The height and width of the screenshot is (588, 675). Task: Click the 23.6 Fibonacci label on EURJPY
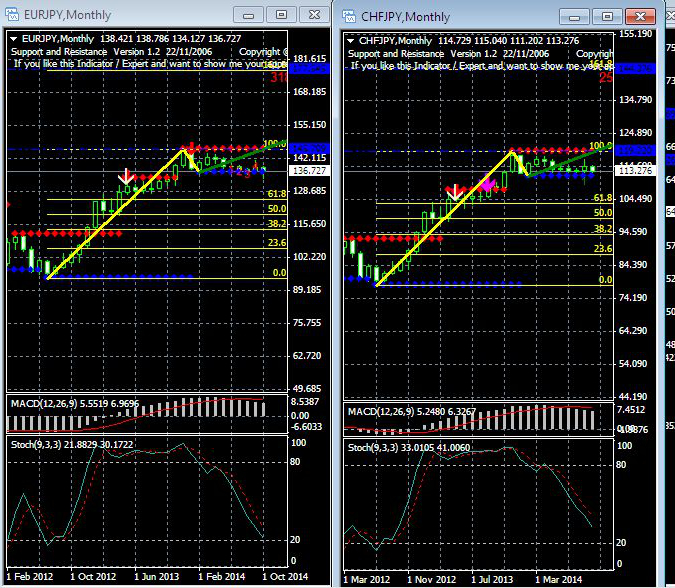click(277, 243)
